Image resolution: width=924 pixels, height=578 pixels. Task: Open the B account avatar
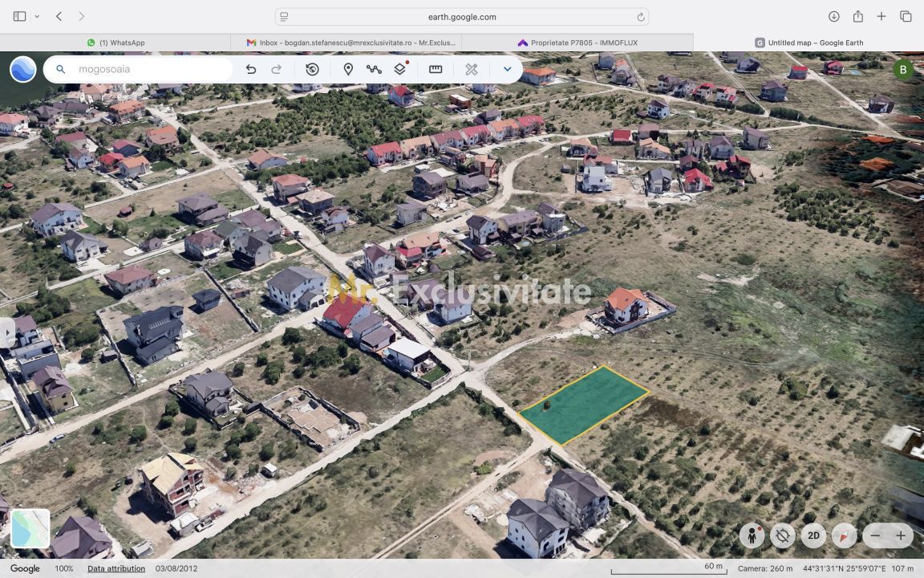[903, 70]
